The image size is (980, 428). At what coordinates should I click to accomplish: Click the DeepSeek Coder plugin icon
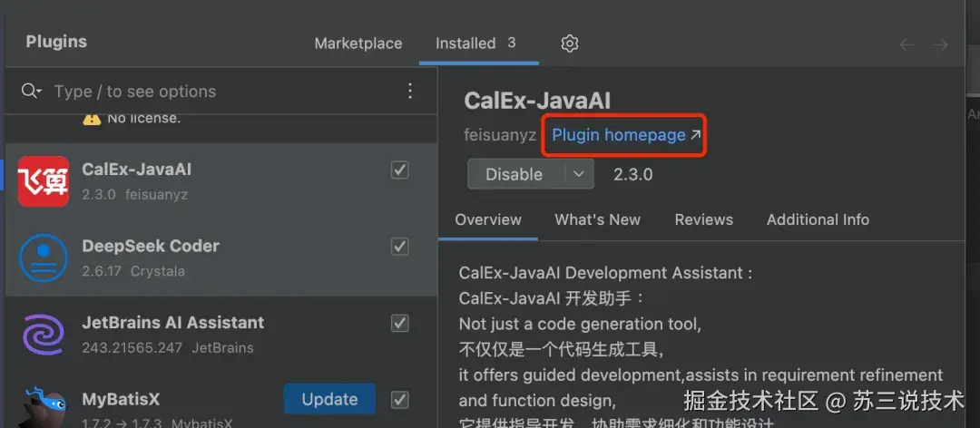click(44, 258)
